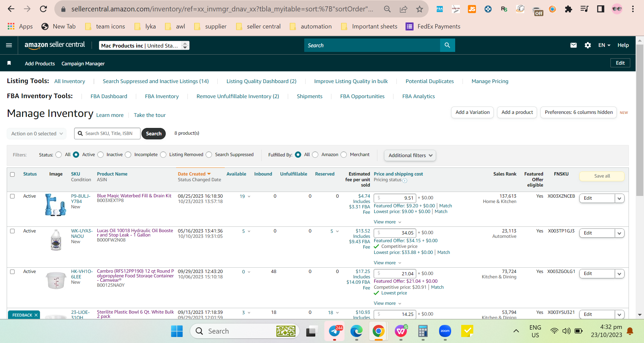Expand View more for Cambro container row
The image size is (644, 343).
click(387, 303)
